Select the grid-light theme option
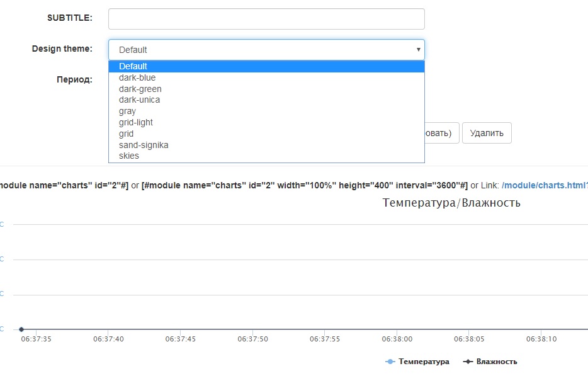Screen dimensions: 588x383 coord(135,122)
